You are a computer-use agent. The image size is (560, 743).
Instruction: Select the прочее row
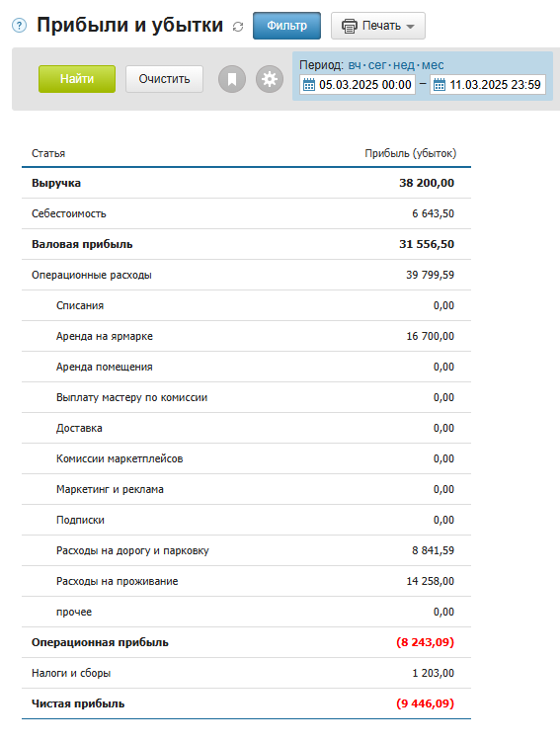[246, 613]
